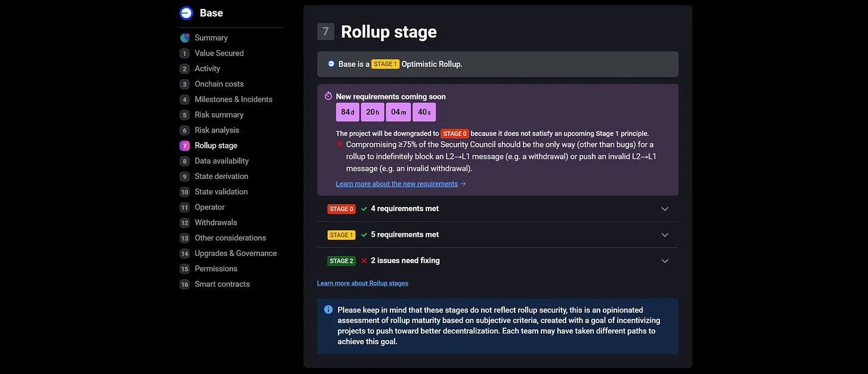Open the Operator section
Viewport: 868px width, 374px height.
[210, 207]
